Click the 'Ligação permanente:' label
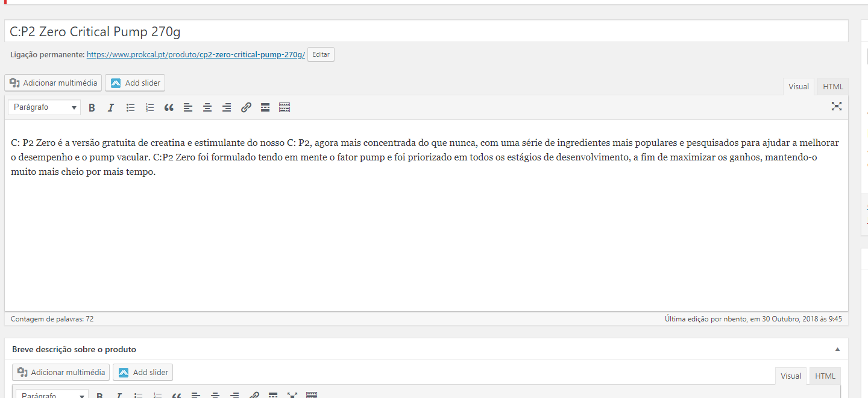Viewport: 868px width, 398px height. click(48, 54)
